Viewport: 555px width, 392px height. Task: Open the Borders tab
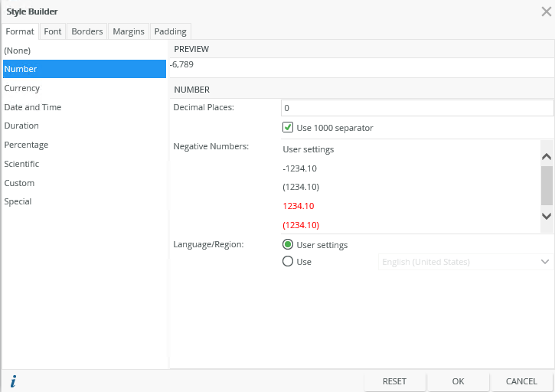coord(87,31)
